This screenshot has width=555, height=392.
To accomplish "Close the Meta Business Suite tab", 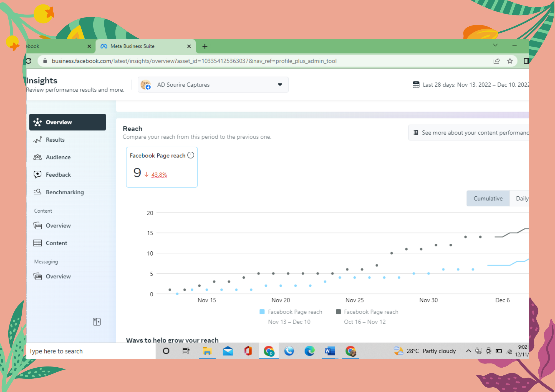I will coord(189,46).
